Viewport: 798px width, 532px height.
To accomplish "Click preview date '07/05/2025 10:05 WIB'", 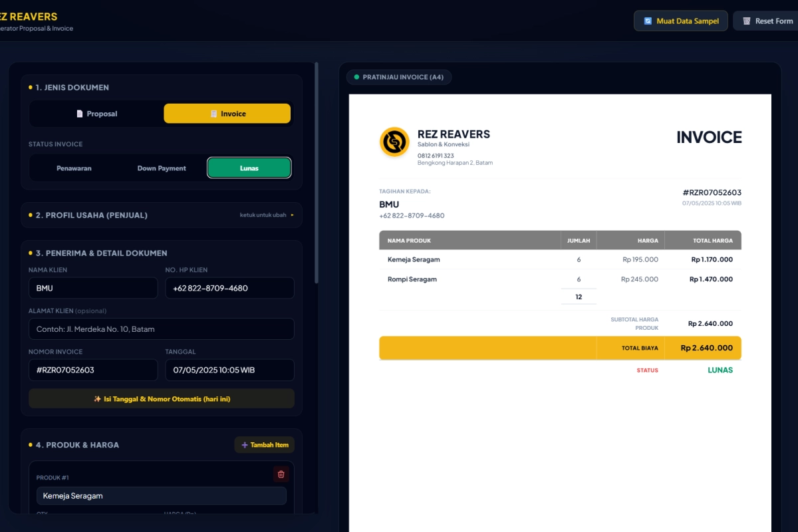I will [712, 203].
